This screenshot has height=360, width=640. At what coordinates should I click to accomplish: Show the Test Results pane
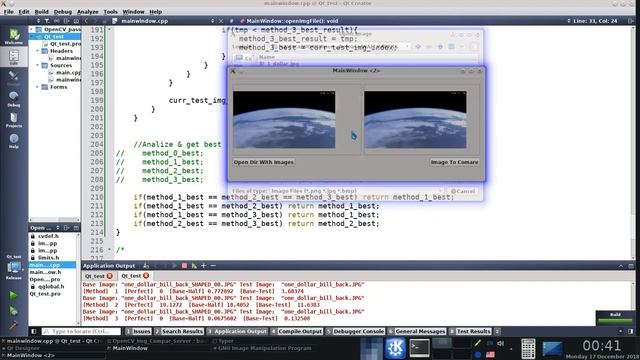coord(470,331)
